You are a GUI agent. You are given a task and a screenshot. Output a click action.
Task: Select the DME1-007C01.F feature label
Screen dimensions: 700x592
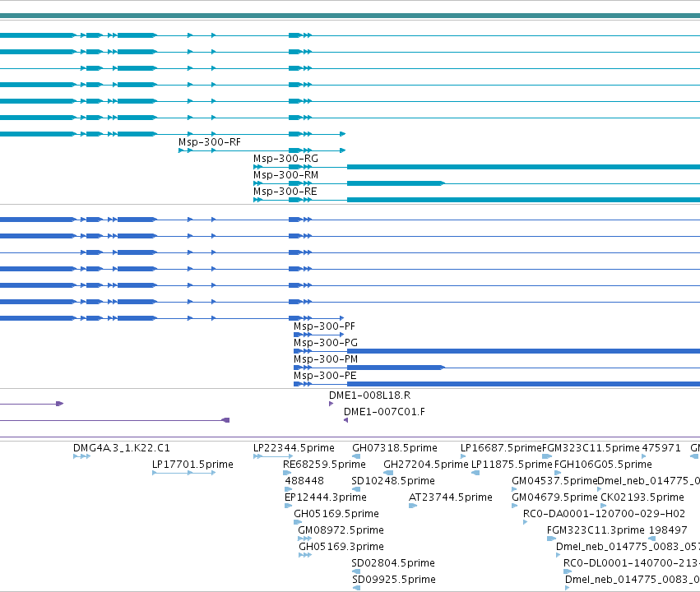(x=384, y=412)
